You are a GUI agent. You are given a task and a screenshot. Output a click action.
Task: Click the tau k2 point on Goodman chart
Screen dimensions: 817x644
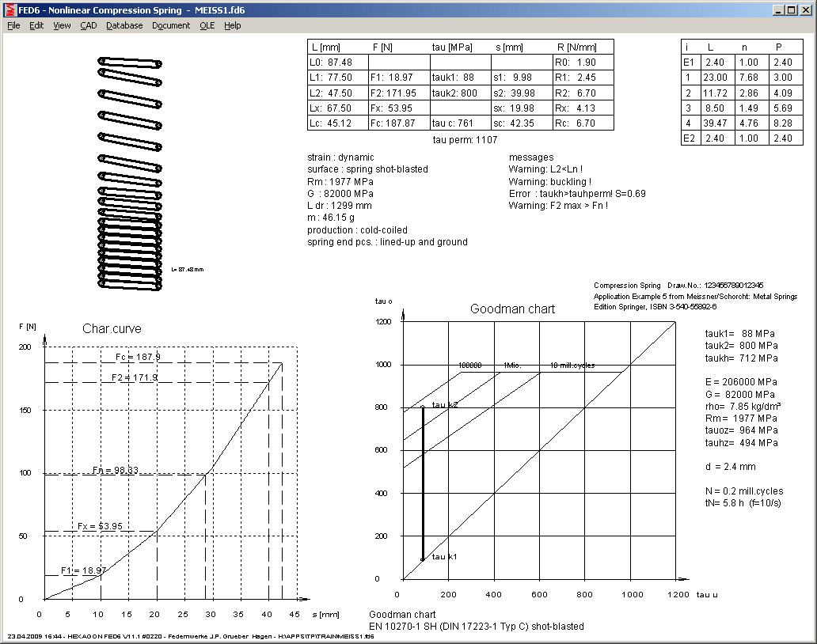point(423,407)
